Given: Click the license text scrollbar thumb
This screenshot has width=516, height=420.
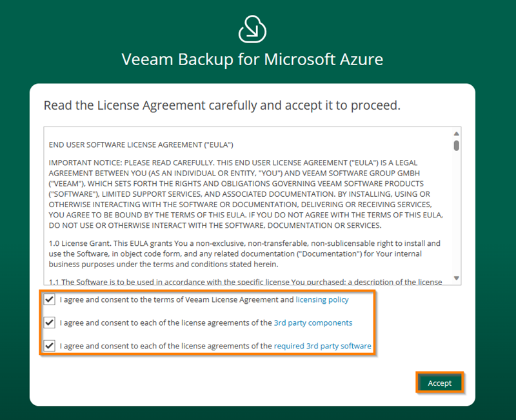Looking at the screenshot, I should [x=457, y=145].
